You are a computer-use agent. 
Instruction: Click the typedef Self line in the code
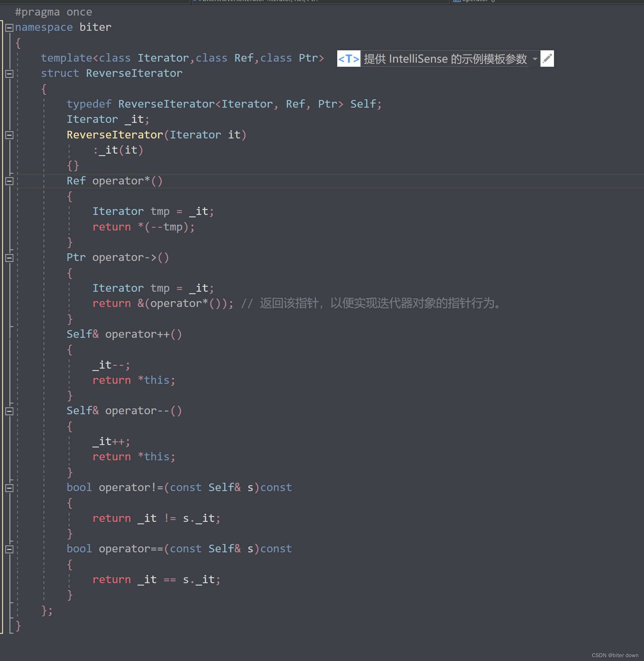coord(224,103)
